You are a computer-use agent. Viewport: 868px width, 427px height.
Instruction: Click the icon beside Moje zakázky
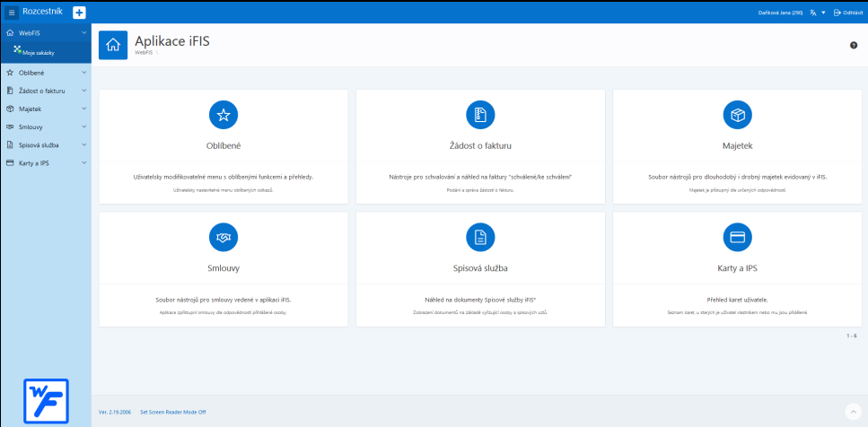[17, 51]
